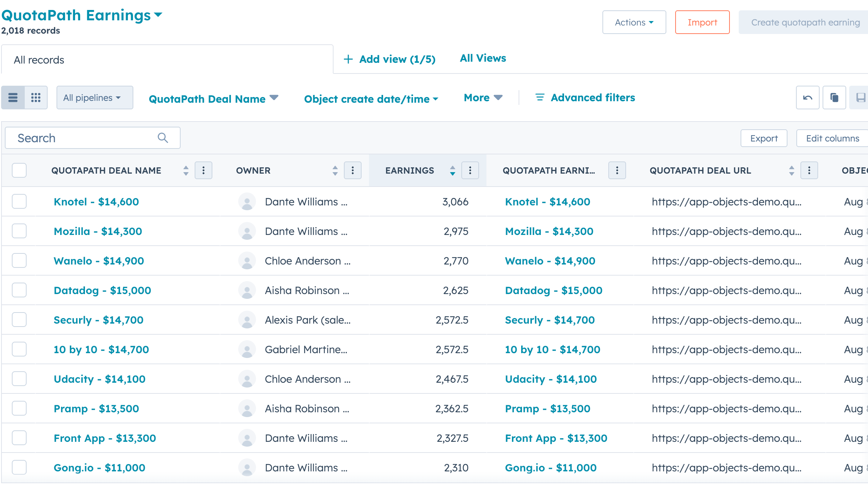Image resolution: width=868 pixels, height=488 pixels.
Task: Click the undo changes icon
Action: (807, 98)
